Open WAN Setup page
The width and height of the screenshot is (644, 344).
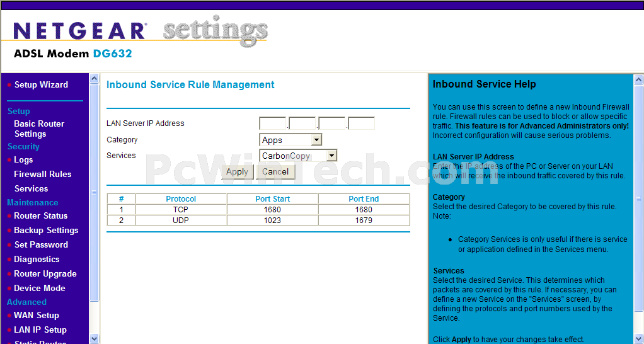tap(37, 315)
